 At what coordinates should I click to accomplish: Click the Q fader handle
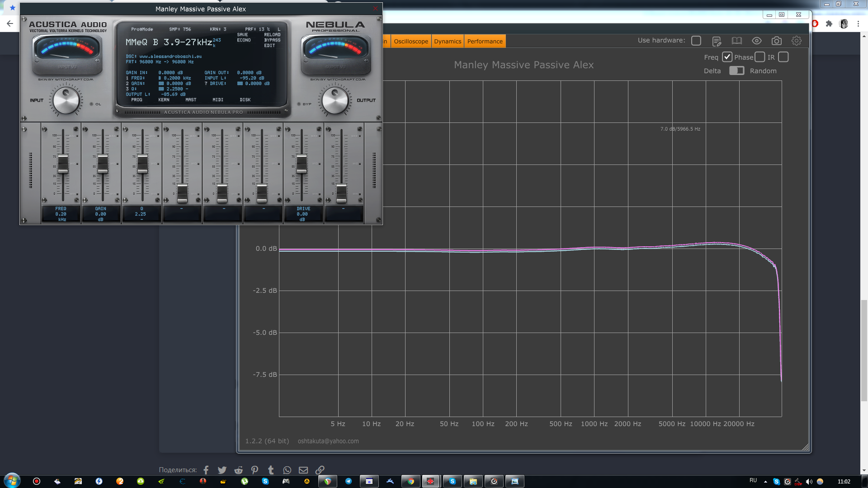point(142,164)
